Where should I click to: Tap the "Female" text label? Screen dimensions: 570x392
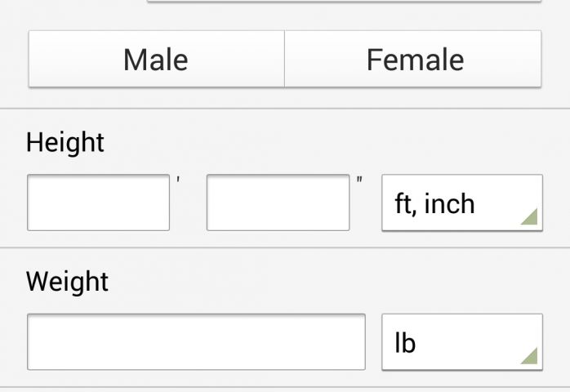point(415,59)
